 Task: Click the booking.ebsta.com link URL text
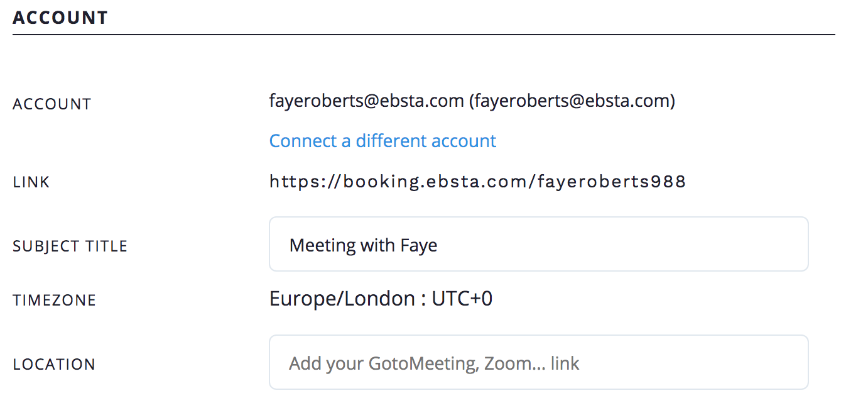point(477,182)
